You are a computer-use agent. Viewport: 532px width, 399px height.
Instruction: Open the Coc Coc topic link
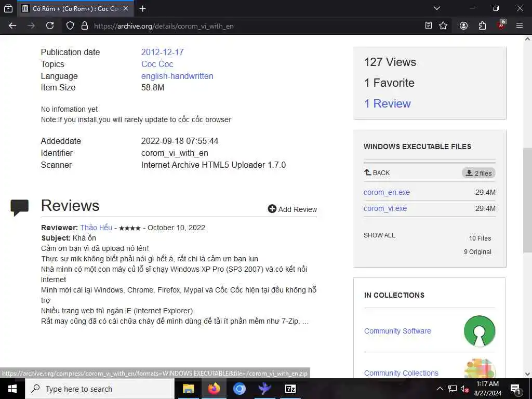[x=157, y=64]
